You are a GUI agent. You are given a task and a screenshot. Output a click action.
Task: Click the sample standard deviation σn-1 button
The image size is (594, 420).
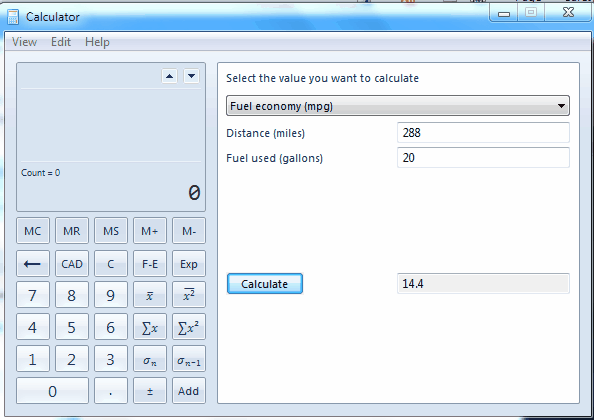189,359
